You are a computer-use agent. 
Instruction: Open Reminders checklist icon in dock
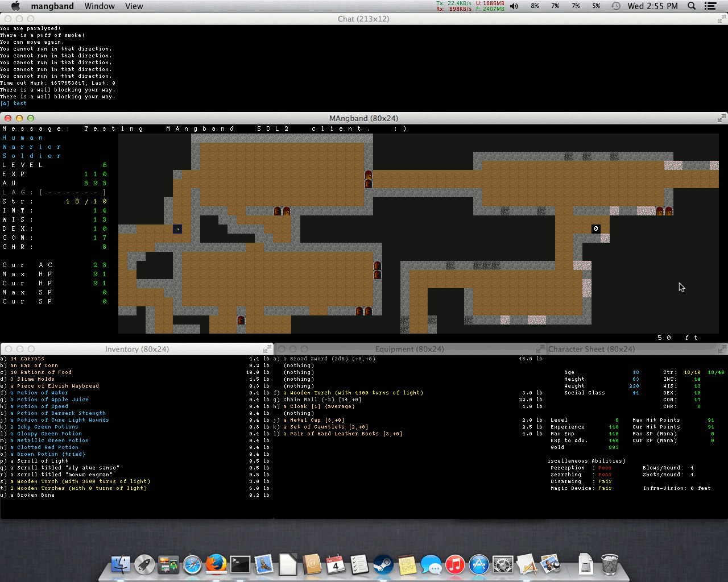coord(359,564)
